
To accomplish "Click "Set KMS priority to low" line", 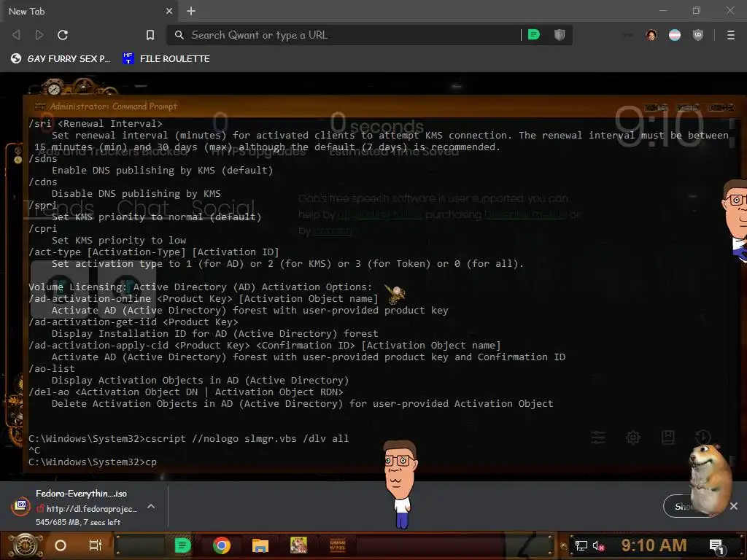I will pyautogui.click(x=119, y=240).
